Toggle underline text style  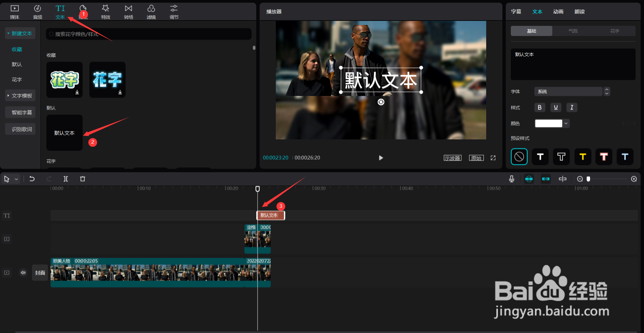pyautogui.click(x=556, y=107)
